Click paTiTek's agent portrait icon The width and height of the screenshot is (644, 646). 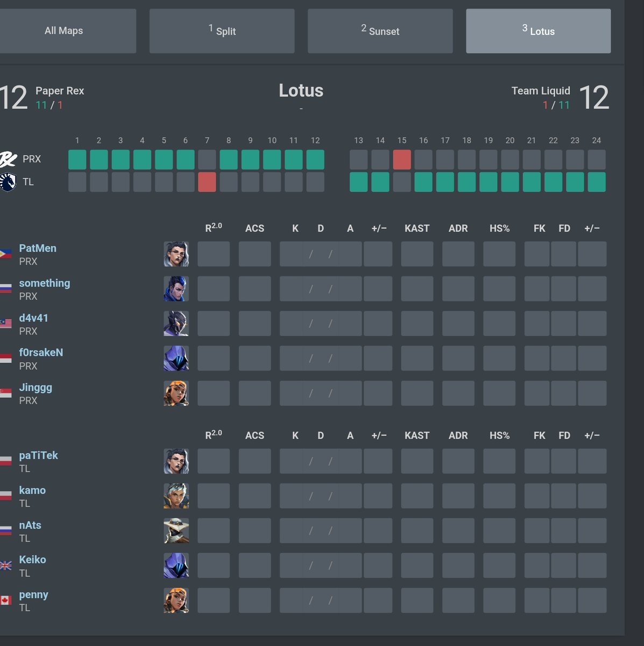click(x=176, y=461)
